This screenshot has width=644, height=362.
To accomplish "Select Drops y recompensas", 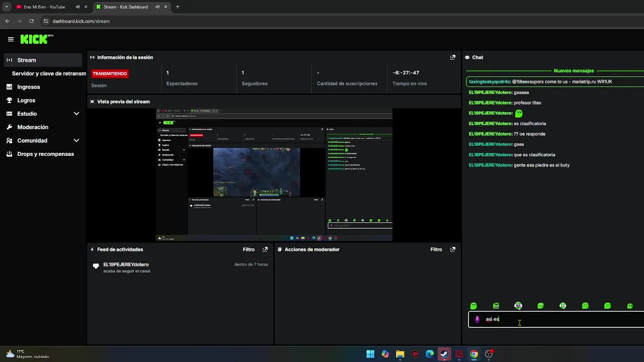I will pos(45,154).
